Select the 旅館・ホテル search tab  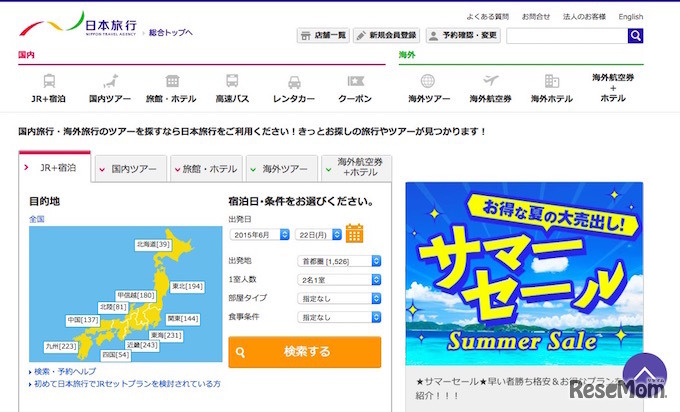click(x=206, y=169)
